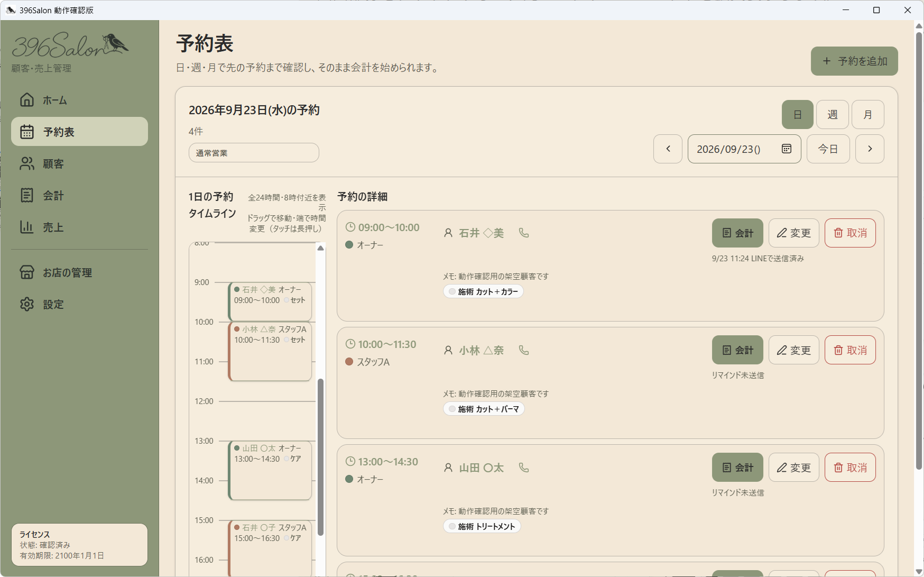
Task: Click the 通常営業 status field
Action: [254, 153]
